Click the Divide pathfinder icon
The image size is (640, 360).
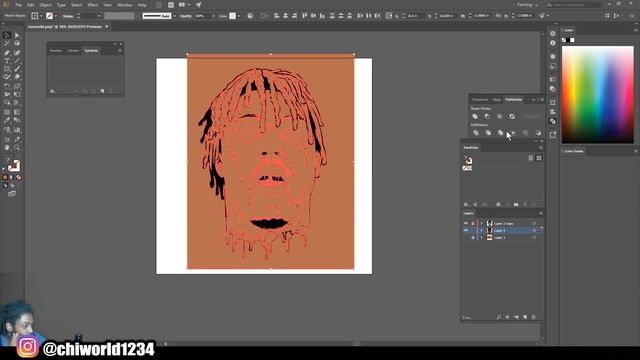click(476, 133)
